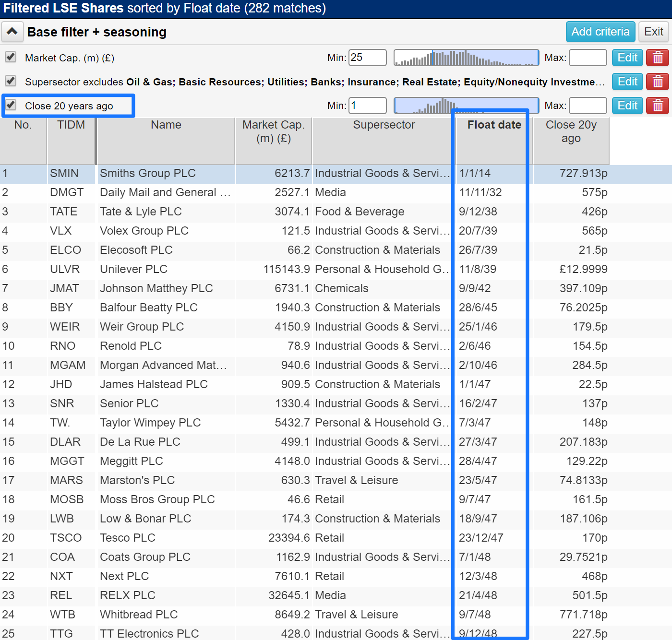Click the VLX ticker cell
Screen dimensions: 672x640
(60, 231)
